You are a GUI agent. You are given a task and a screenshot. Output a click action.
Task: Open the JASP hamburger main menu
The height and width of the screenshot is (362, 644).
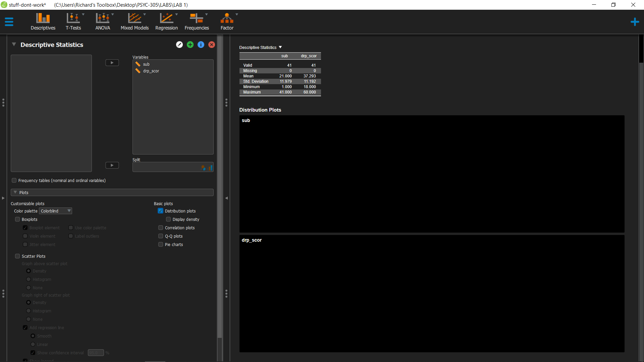(x=9, y=21)
